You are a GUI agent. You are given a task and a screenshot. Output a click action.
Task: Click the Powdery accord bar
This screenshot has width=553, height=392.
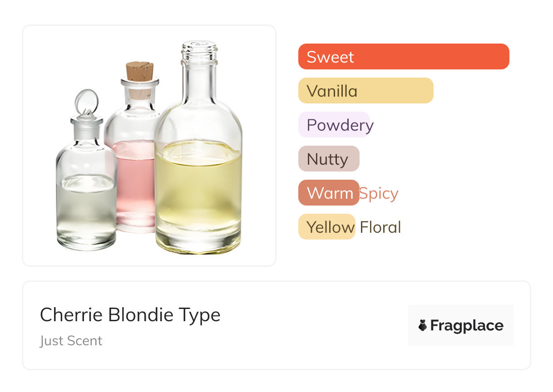(x=335, y=125)
